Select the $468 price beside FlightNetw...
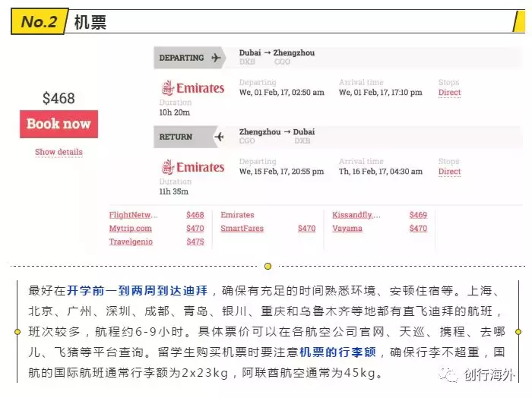The width and height of the screenshot is (532, 398). pyautogui.click(x=195, y=215)
